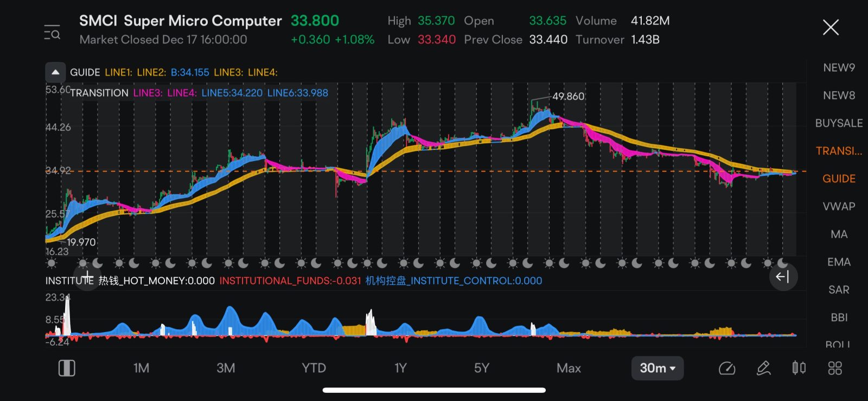Enable the BOLL indicator

(838, 344)
